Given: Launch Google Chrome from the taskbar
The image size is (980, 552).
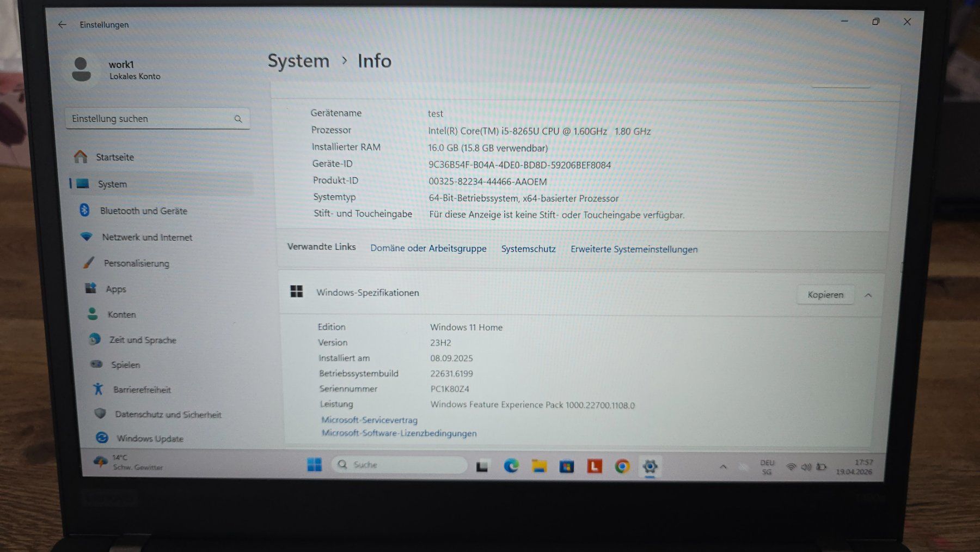Looking at the screenshot, I should click(x=622, y=466).
